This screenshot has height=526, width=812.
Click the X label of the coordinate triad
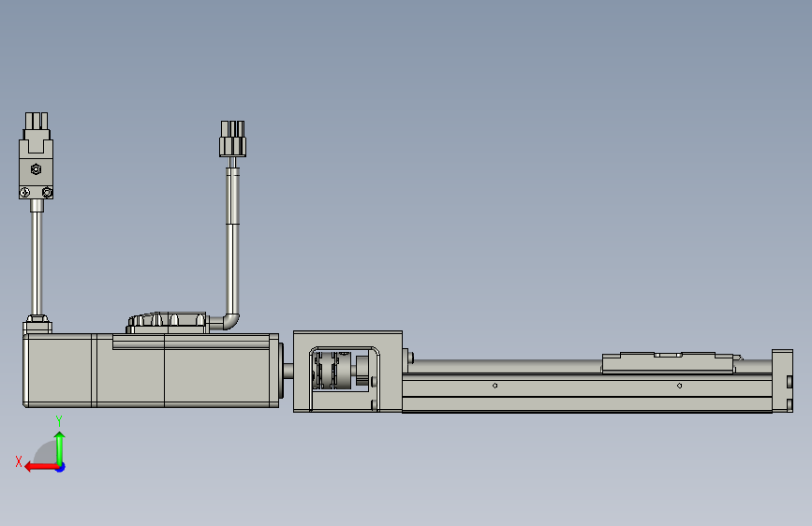(x=19, y=461)
